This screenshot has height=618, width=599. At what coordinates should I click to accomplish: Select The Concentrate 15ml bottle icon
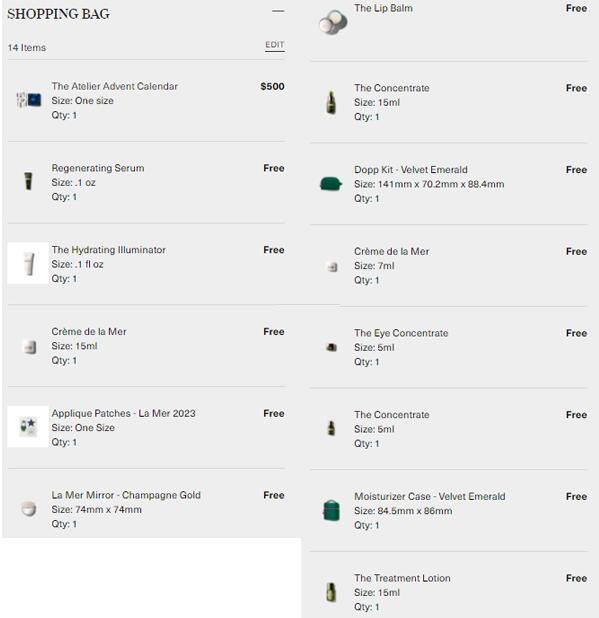(331, 102)
